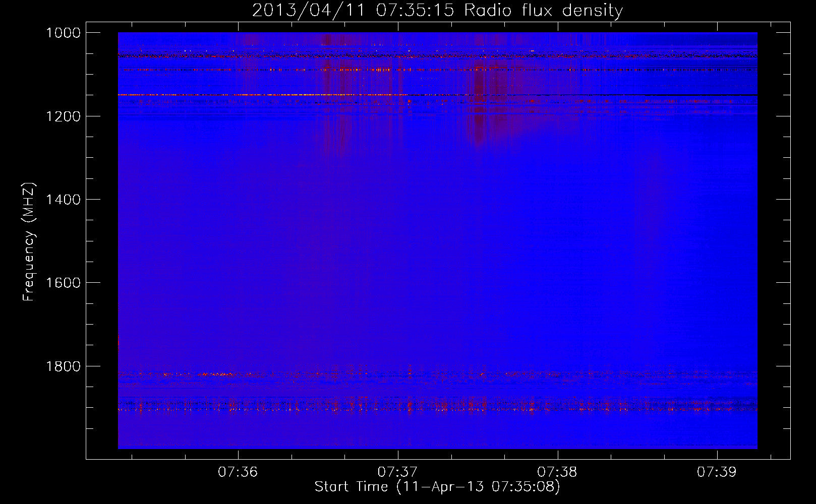Viewport: 816px width, 504px height.
Task: Click the 07:39 time tick label
Action: (x=717, y=472)
